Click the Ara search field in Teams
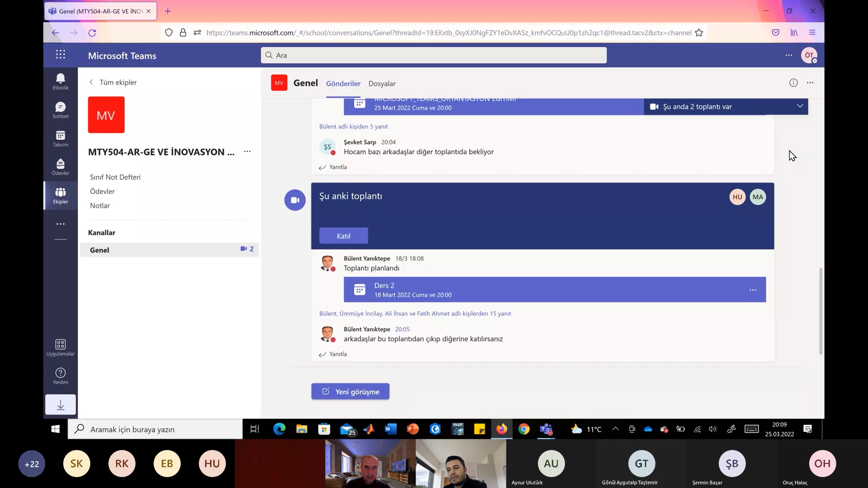The width and height of the screenshot is (868, 488). click(x=434, y=55)
